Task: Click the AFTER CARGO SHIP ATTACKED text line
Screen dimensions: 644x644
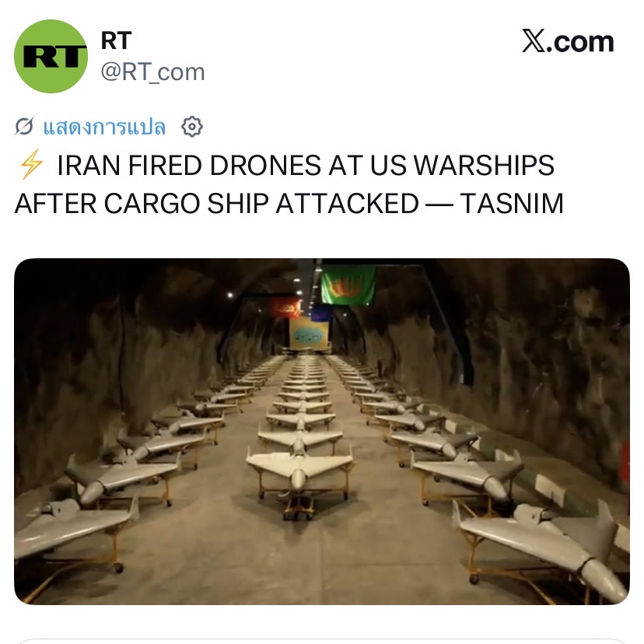Action: 216,203
